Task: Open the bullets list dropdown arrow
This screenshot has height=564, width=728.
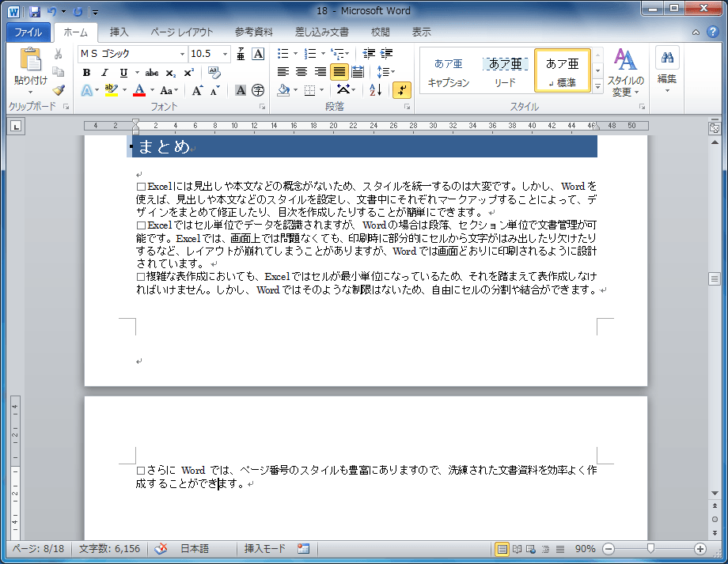Action: [x=295, y=54]
